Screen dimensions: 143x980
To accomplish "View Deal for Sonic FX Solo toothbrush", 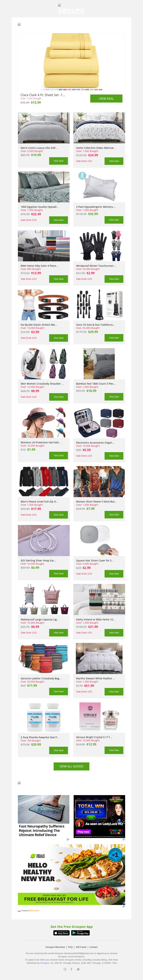I will point(114,337).
